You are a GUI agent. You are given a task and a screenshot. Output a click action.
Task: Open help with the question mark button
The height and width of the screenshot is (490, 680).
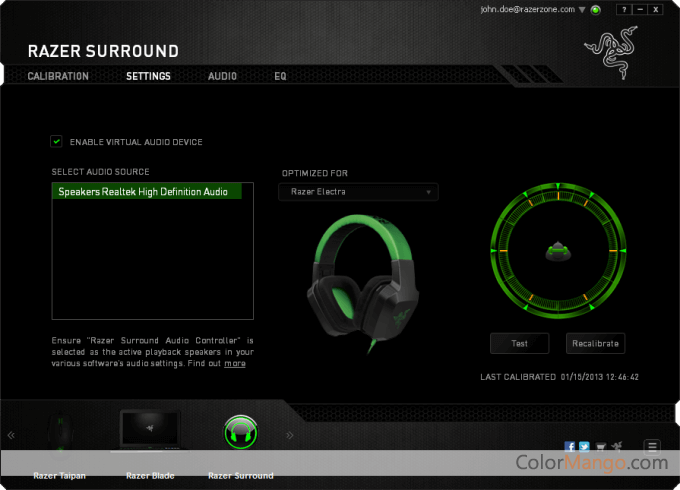point(624,9)
